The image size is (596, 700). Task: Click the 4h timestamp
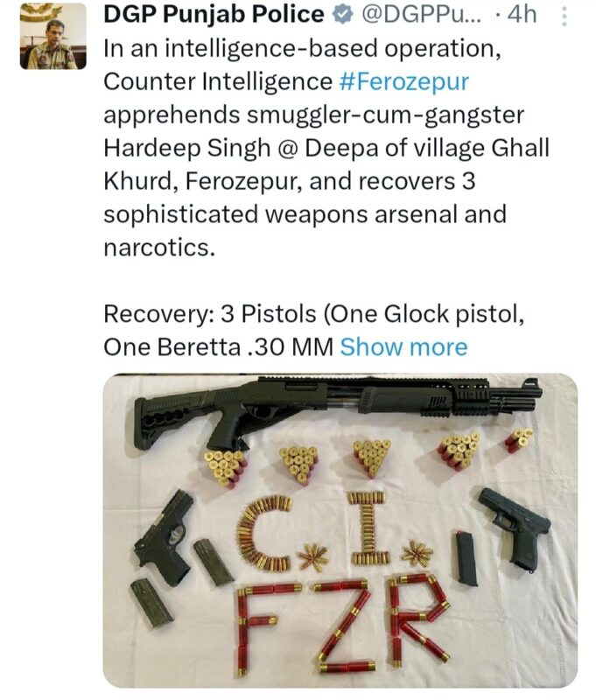click(522, 14)
